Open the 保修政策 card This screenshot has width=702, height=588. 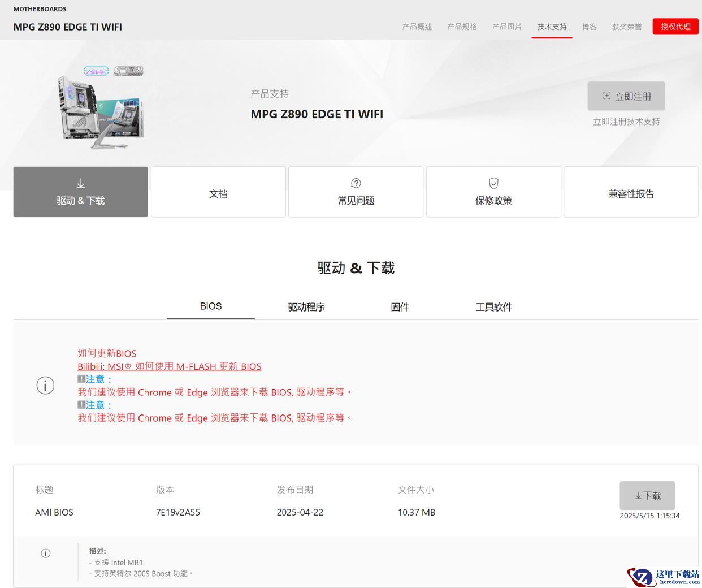(x=493, y=192)
